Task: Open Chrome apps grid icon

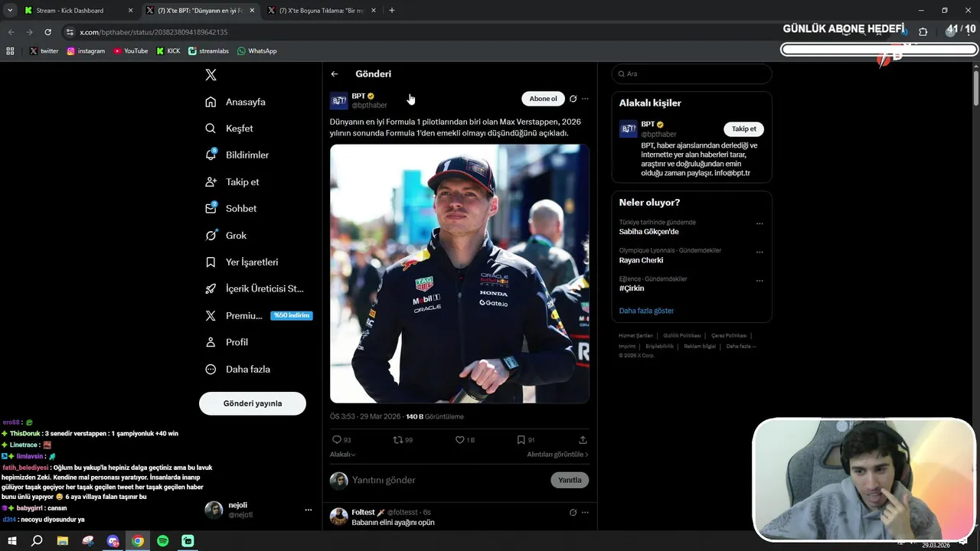Action: [10, 51]
